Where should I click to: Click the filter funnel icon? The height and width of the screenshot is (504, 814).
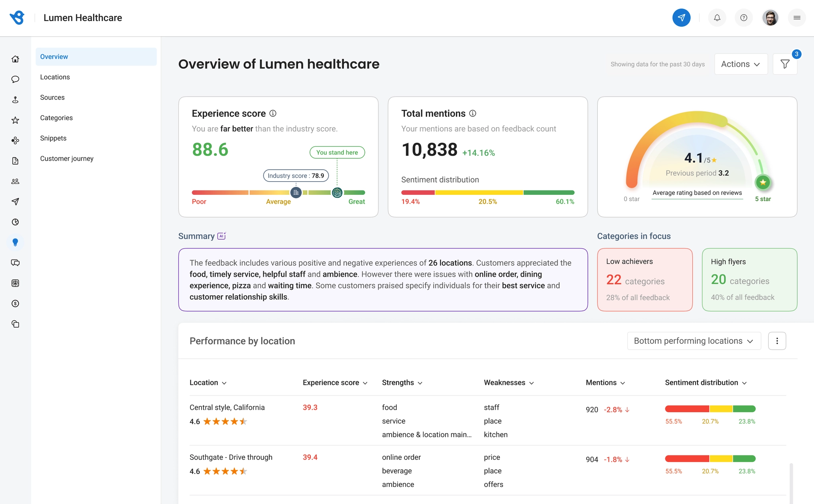[x=785, y=64]
